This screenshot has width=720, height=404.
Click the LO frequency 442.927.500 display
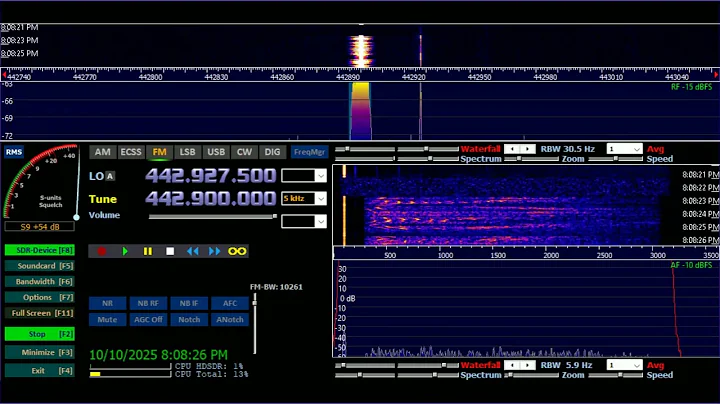tap(211, 176)
